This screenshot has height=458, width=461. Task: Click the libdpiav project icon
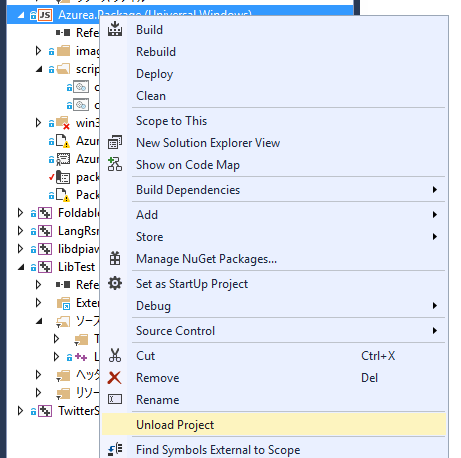[x=45, y=249]
